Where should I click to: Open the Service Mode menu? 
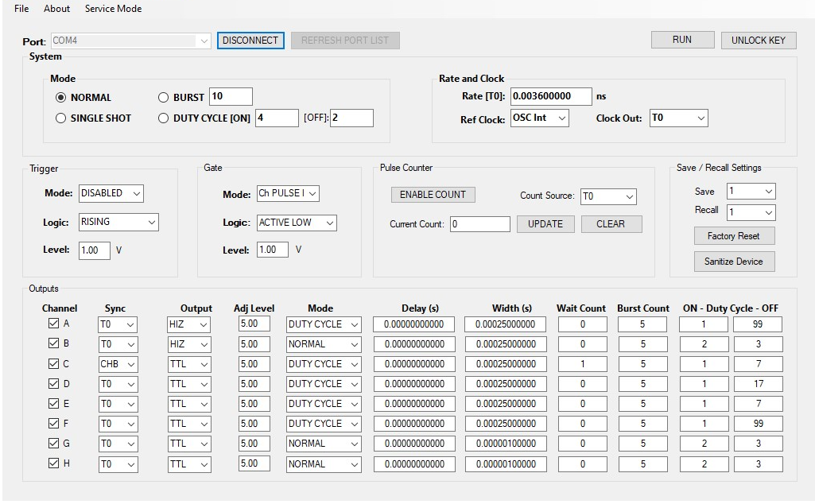(113, 9)
